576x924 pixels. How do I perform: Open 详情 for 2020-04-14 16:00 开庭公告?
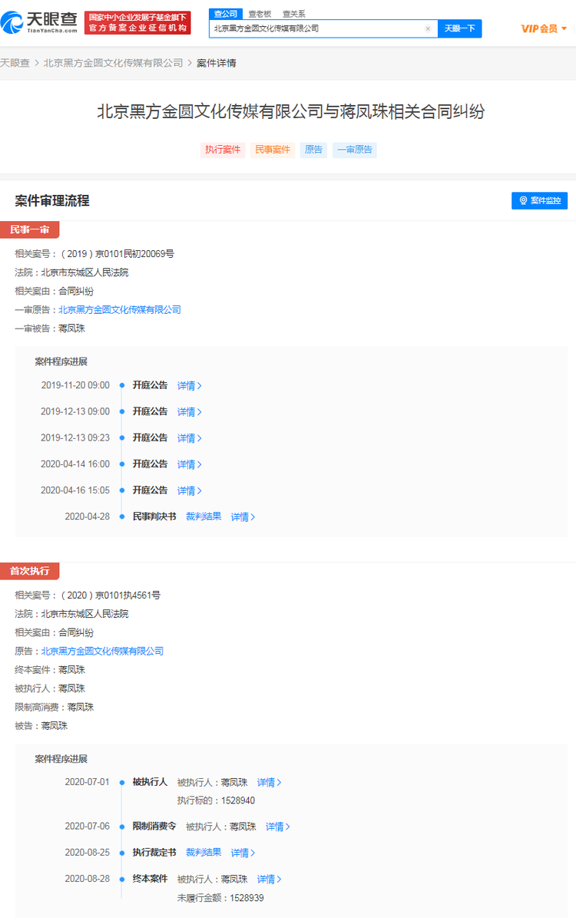tap(190, 464)
